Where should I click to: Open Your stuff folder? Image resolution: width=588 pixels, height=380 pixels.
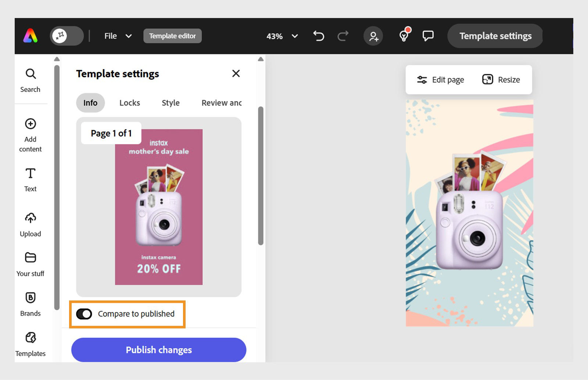point(31,264)
